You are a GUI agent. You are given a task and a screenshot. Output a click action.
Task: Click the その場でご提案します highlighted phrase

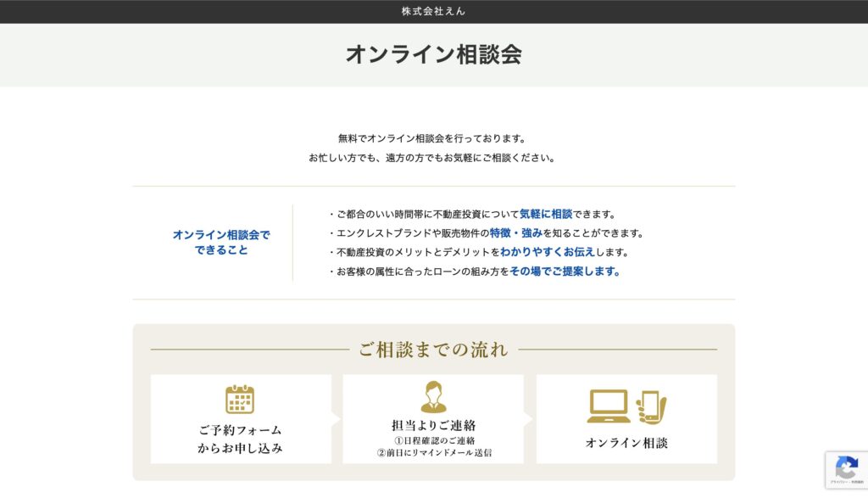click(565, 272)
